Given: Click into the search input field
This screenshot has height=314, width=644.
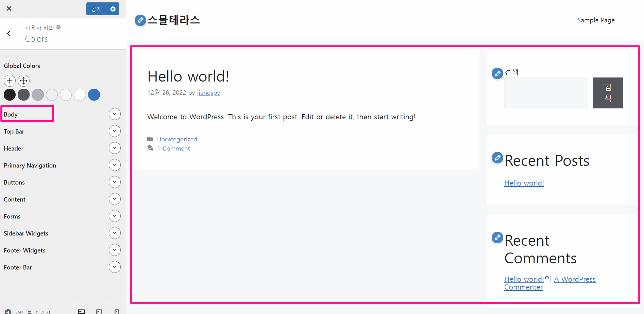Looking at the screenshot, I should tap(546, 93).
